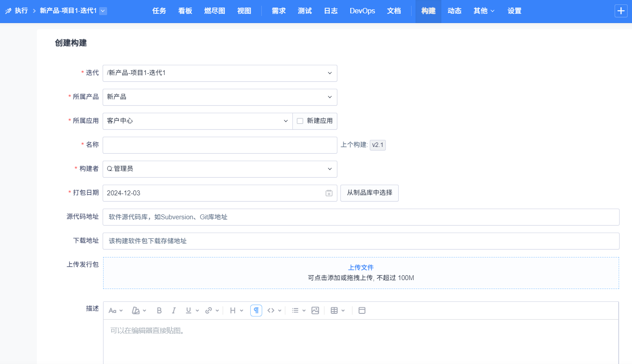Enable the 新建应用 checkbox

pyautogui.click(x=300, y=121)
